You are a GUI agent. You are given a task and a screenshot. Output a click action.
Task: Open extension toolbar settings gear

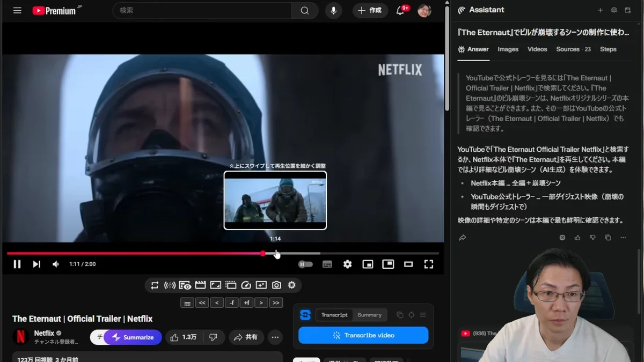(292, 285)
